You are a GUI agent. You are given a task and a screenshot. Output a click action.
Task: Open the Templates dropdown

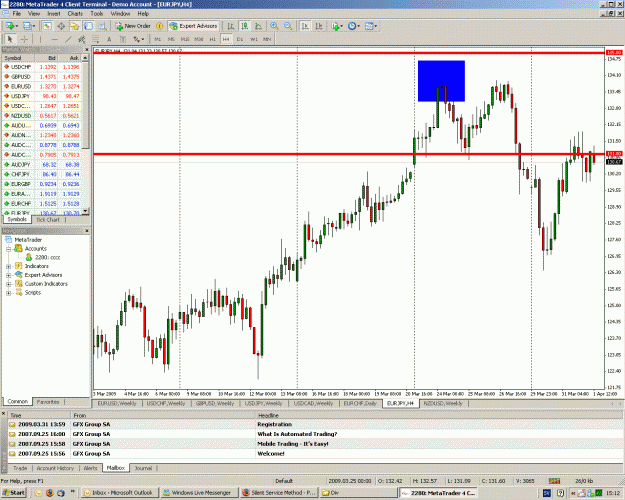371,26
